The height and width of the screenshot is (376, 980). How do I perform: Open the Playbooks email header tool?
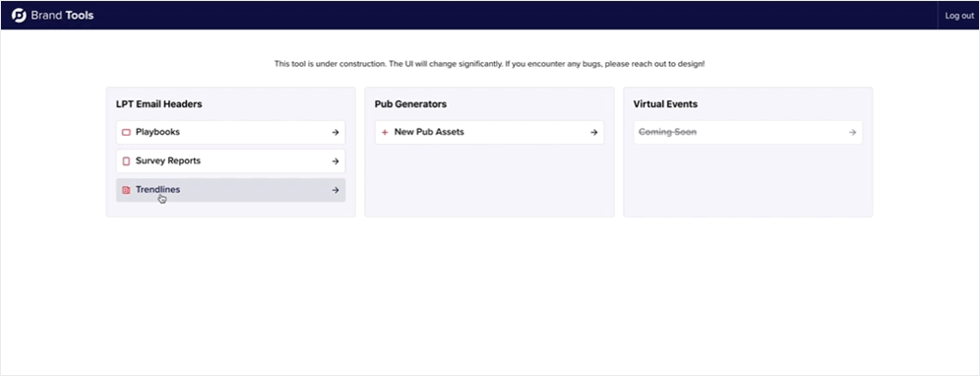coord(230,133)
